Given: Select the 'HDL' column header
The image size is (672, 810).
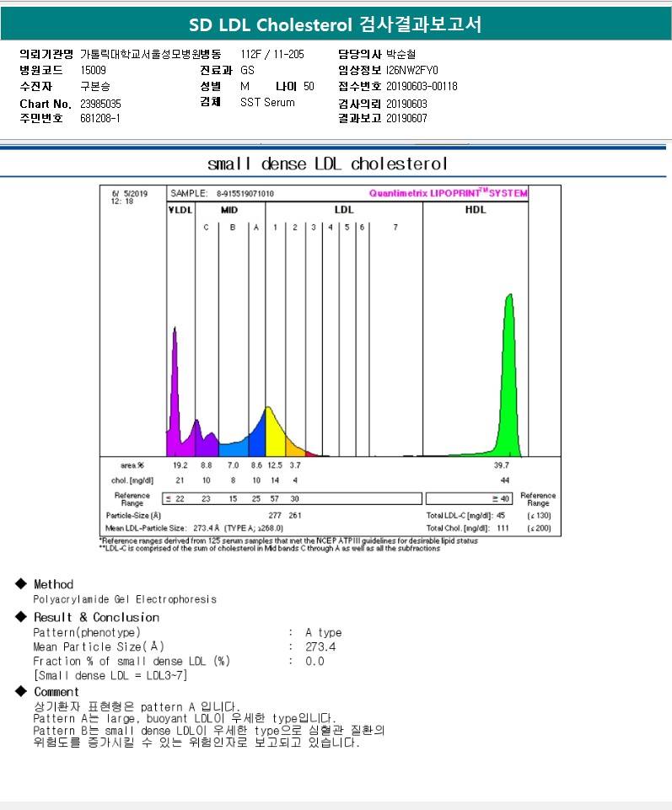Looking at the screenshot, I should click(x=475, y=209).
